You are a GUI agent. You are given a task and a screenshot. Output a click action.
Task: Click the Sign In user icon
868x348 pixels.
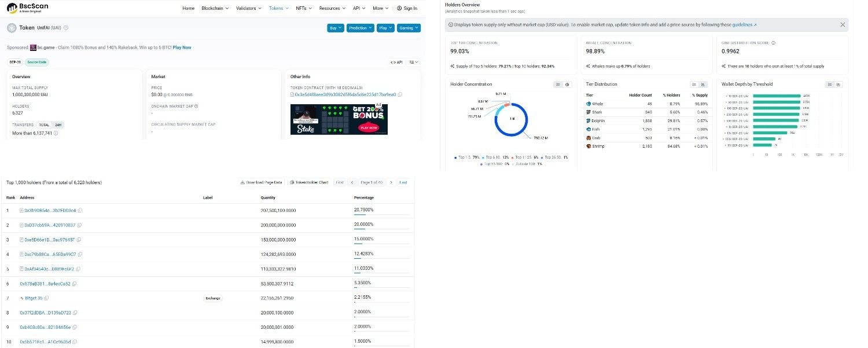399,8
